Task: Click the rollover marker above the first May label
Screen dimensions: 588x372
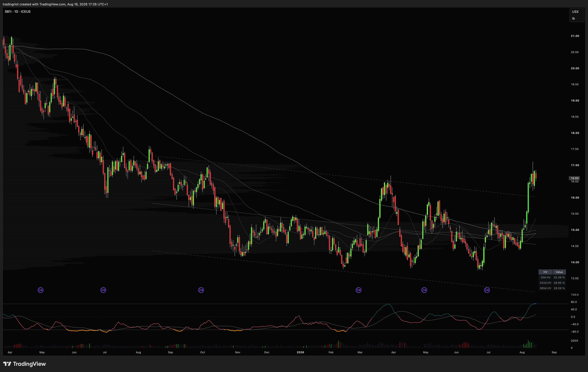Action: point(41,290)
